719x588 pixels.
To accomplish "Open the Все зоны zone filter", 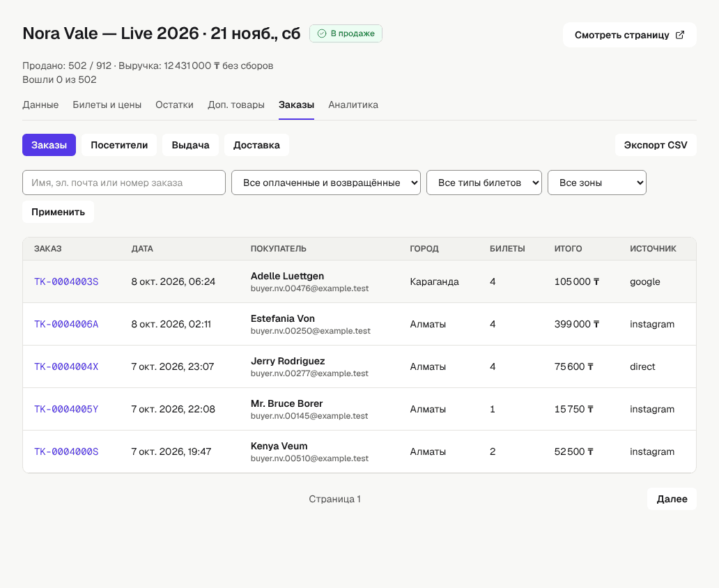I will point(596,183).
